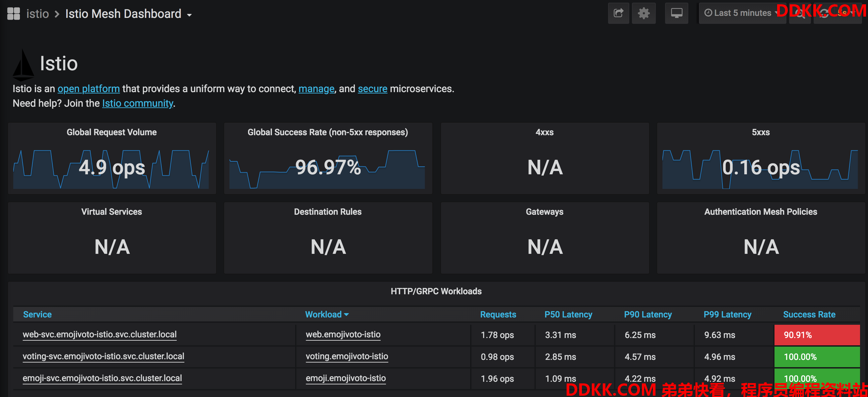Click the red 90.91% success rate cell
Viewport: 868px width, 397px height.
coord(817,335)
